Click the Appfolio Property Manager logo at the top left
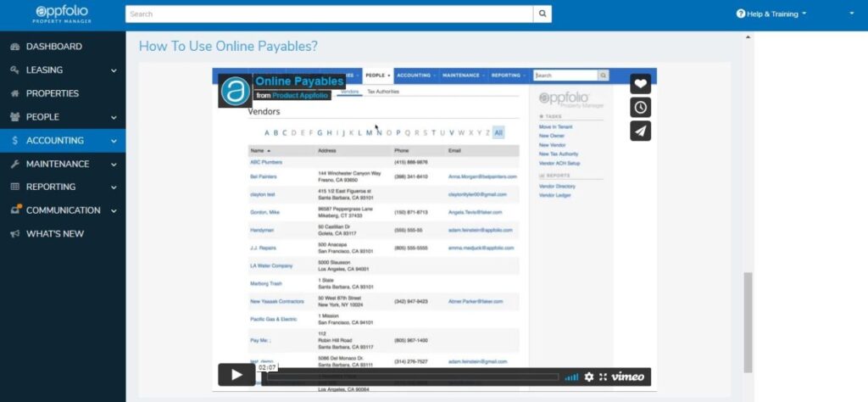This screenshot has height=402, width=868. click(62, 14)
